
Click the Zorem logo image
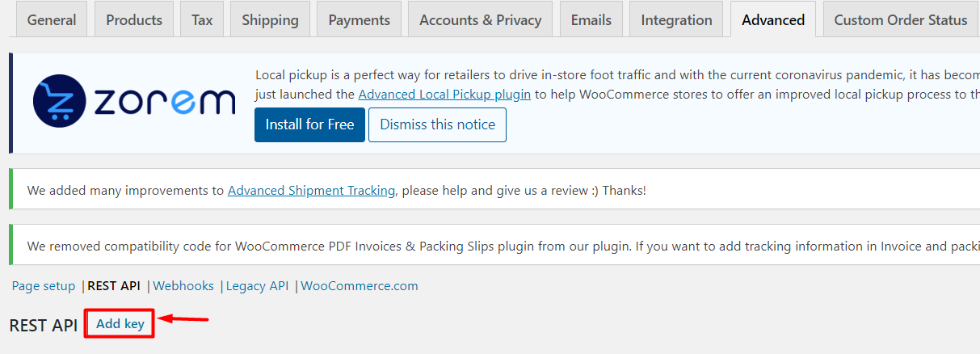point(134,103)
